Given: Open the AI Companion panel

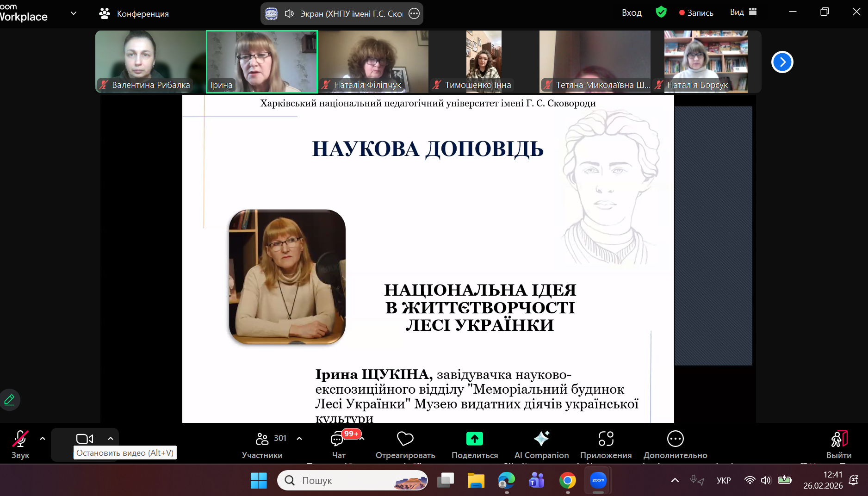Looking at the screenshot, I should tap(541, 444).
